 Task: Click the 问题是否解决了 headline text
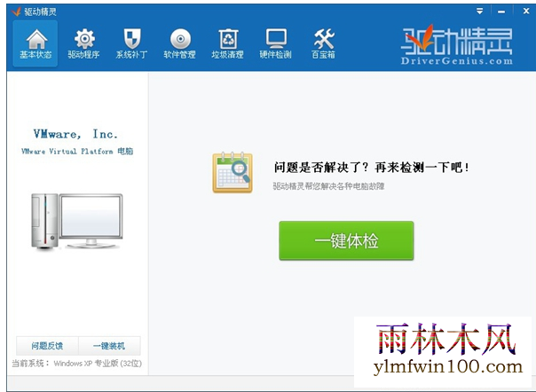click(372, 168)
